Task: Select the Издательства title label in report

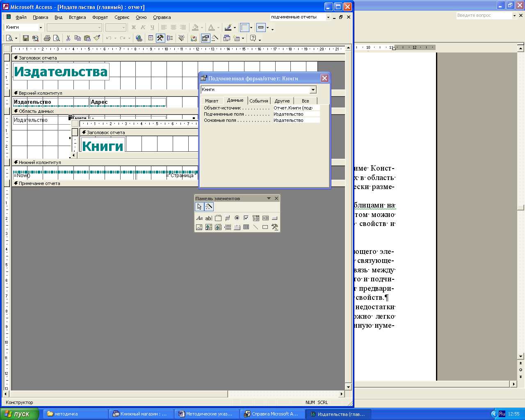Action: point(61,71)
